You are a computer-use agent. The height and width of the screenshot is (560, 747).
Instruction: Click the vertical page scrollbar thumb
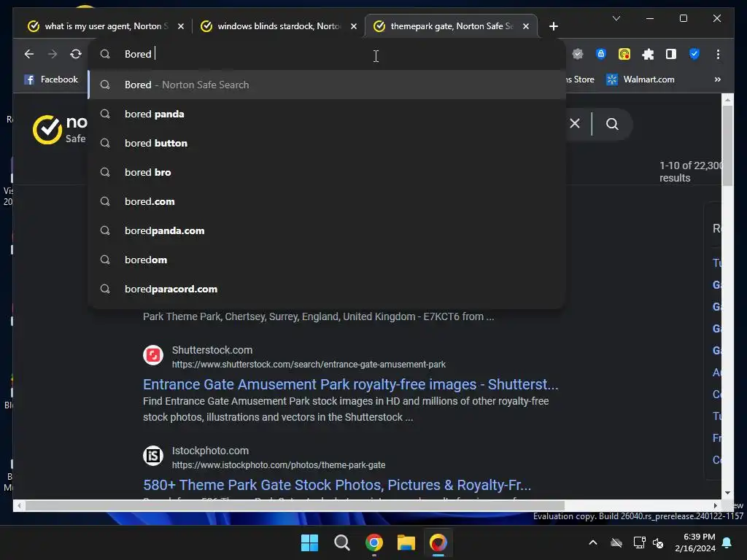click(727, 146)
